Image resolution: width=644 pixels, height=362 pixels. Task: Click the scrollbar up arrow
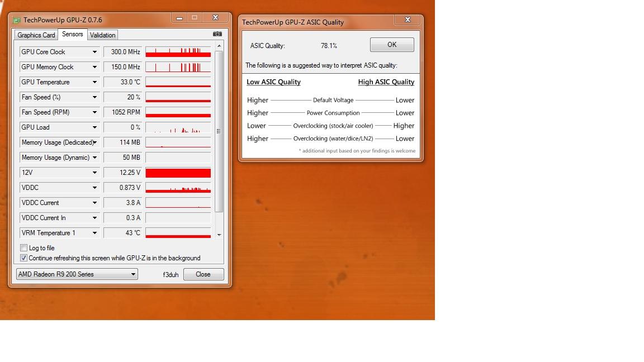(219, 46)
